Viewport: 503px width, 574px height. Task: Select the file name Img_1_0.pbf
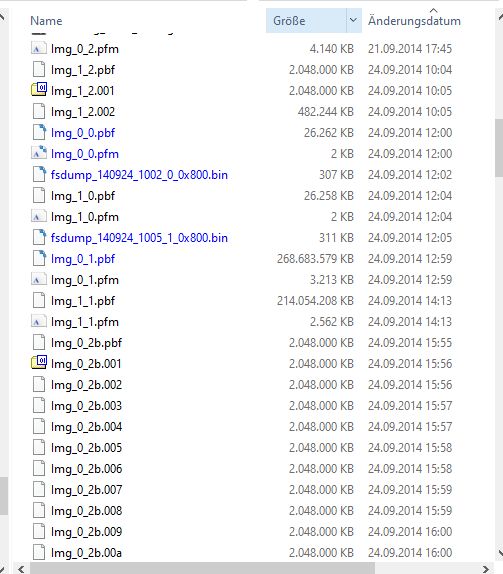click(x=83, y=196)
